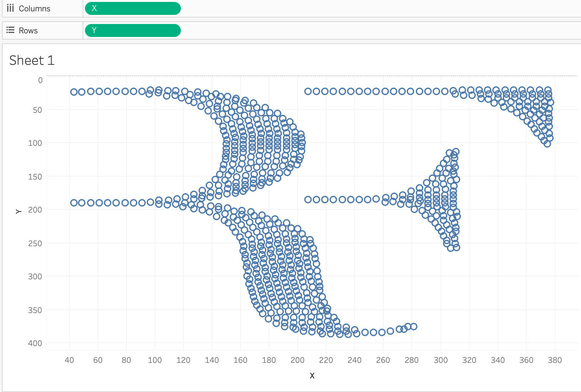Select the Y pill on Rows shelf
The height and width of the screenshot is (392, 581).
133,30
